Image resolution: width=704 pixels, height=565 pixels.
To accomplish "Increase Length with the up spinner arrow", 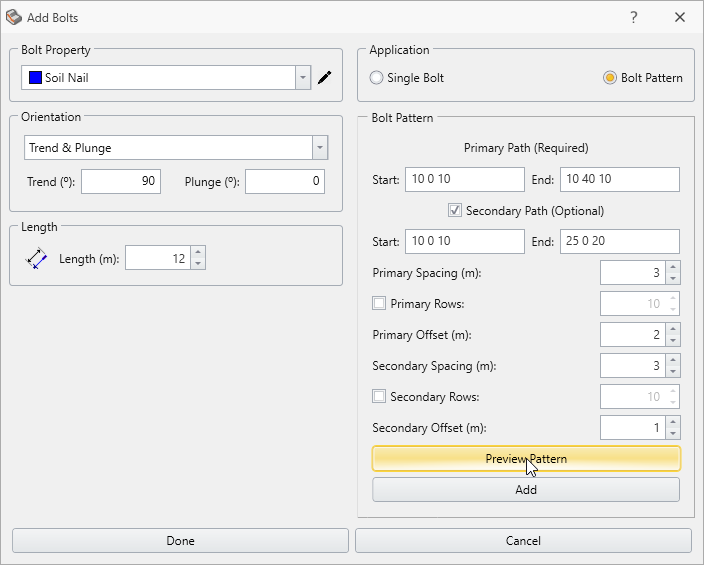I will [198, 252].
